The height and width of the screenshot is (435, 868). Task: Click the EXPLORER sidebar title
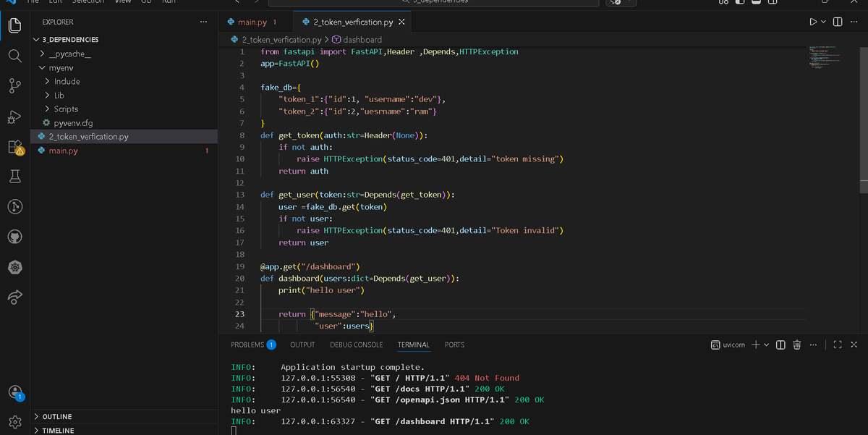pyautogui.click(x=58, y=22)
